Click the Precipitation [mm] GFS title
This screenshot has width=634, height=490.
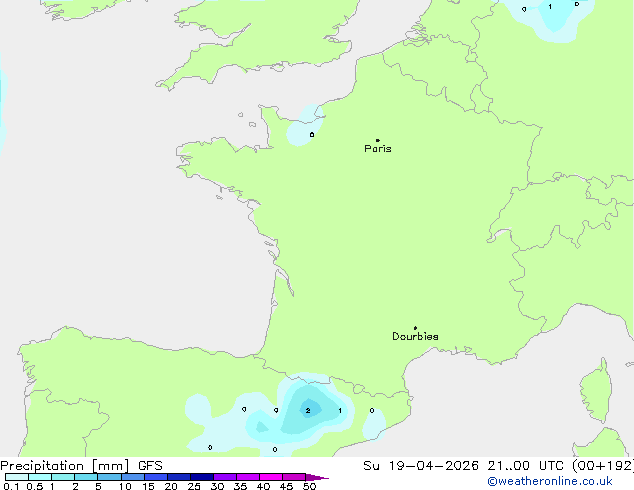click(x=81, y=466)
